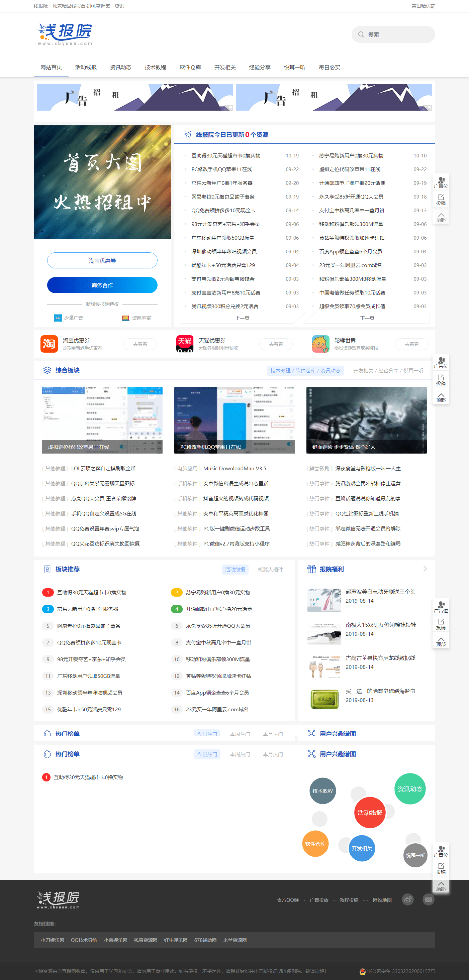Focus the 搜索 search input field

pos(398,35)
